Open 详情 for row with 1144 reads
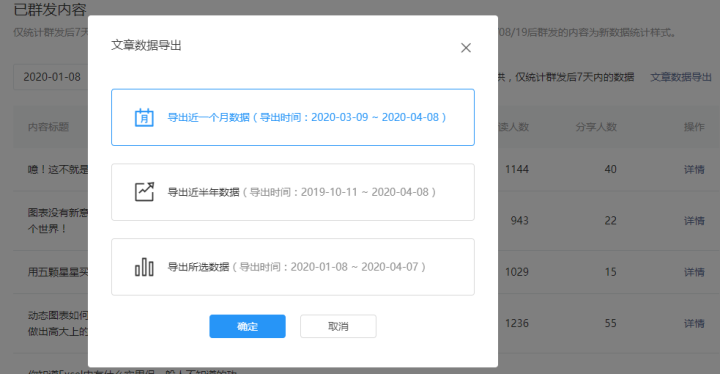 coord(694,170)
